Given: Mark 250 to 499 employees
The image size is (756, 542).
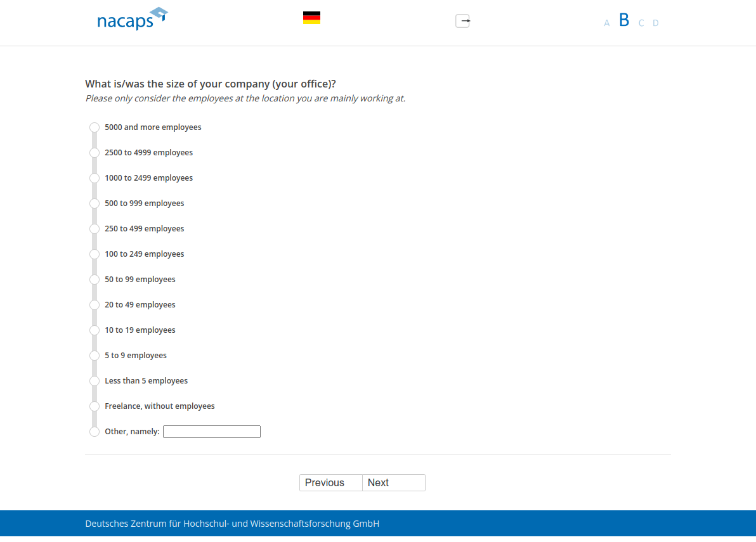Looking at the screenshot, I should click(x=94, y=229).
